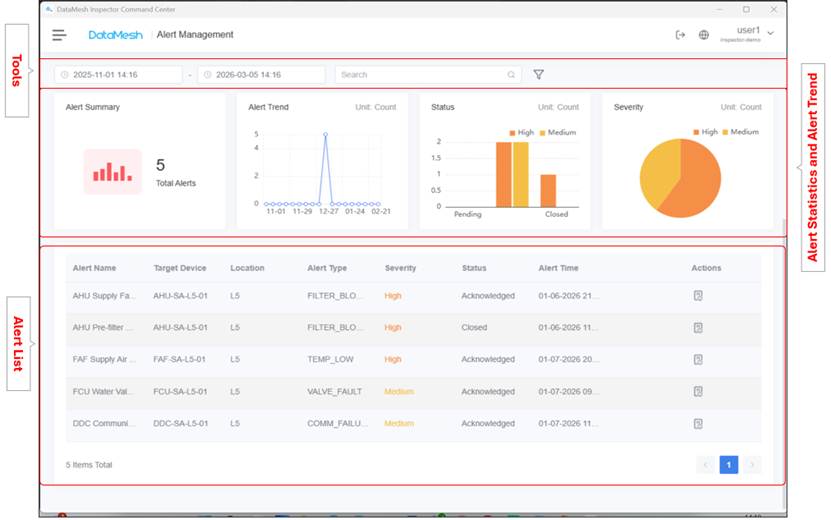Click the next page arrow button
Image resolution: width=831 pixels, height=520 pixels.
coord(752,465)
